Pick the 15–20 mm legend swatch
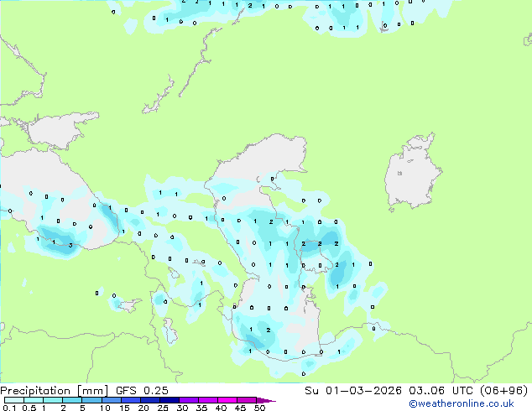The width and height of the screenshot is (532, 411). 130,400
